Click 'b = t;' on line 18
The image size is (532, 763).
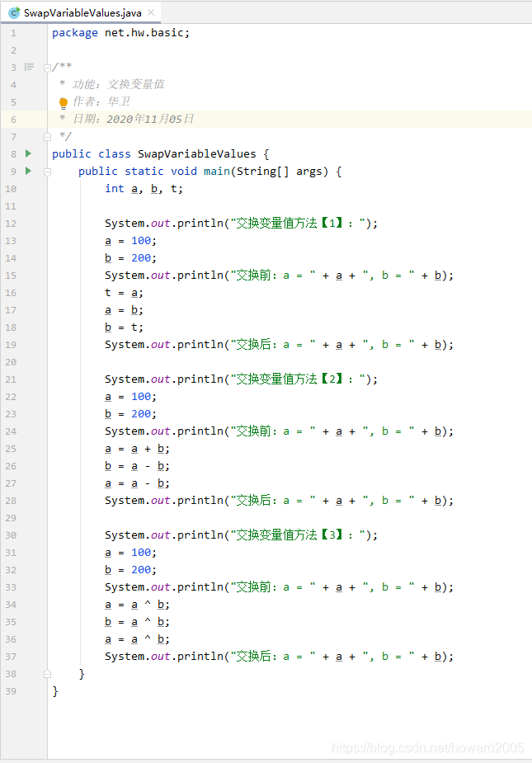click(124, 327)
